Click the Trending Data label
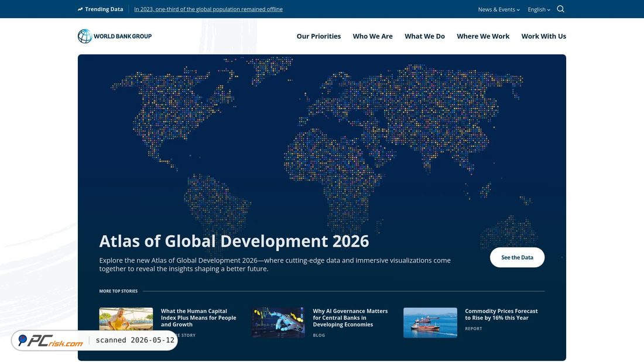 (x=104, y=9)
